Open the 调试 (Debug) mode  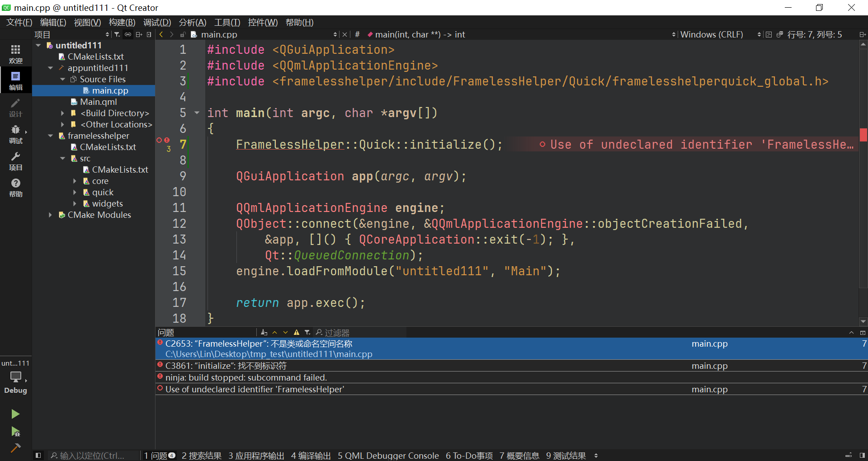pyautogui.click(x=16, y=134)
